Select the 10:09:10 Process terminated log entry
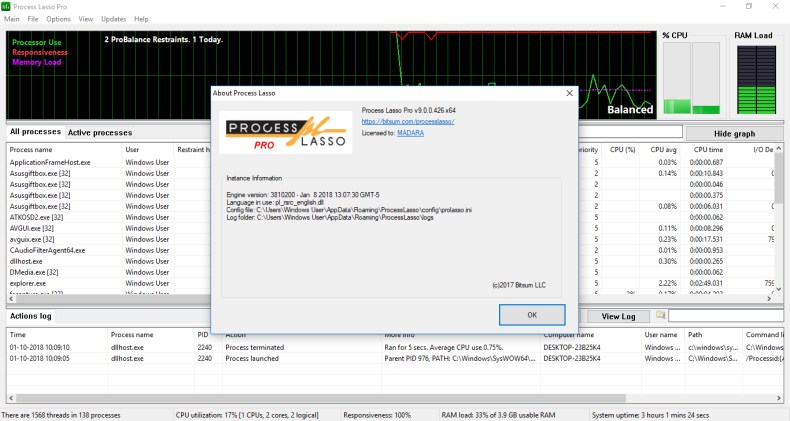 point(395,347)
